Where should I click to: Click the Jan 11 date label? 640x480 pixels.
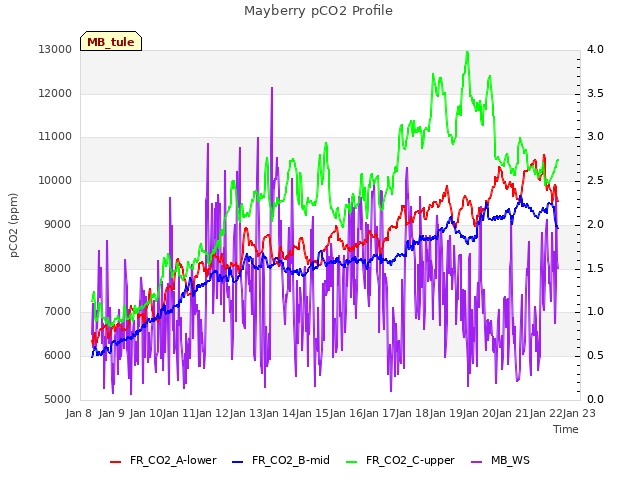click(179, 413)
